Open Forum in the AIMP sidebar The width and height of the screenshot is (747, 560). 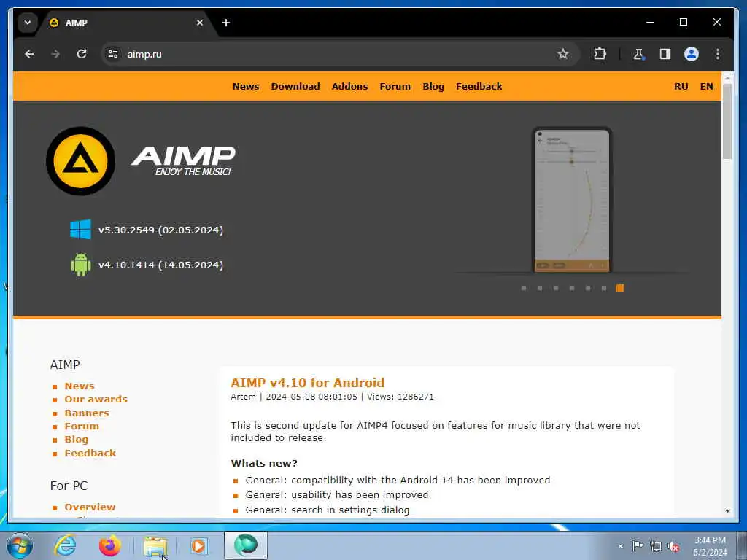(82, 426)
